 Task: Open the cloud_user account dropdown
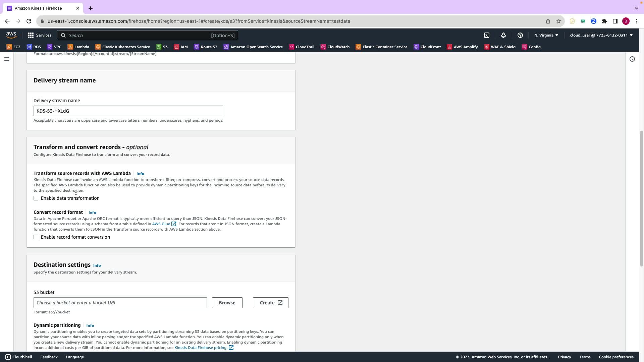(601, 35)
